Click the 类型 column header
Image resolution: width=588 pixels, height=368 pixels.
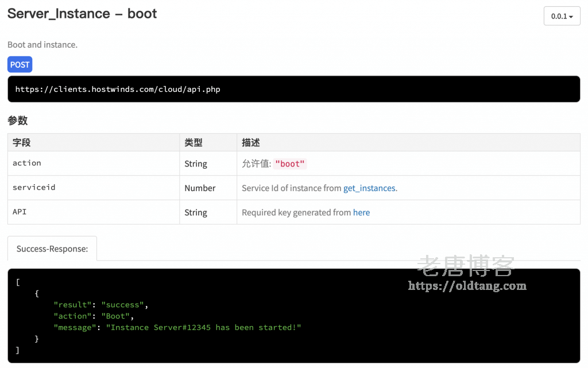tap(194, 142)
